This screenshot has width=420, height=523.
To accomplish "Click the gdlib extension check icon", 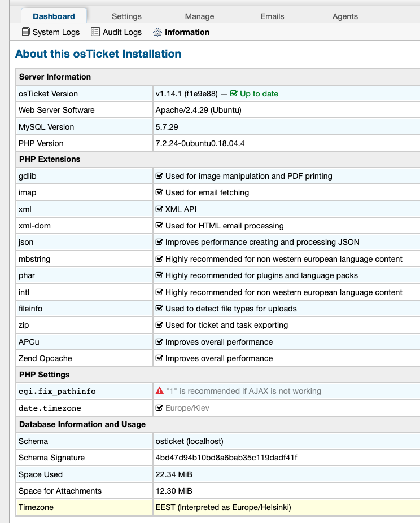I will pos(159,176).
